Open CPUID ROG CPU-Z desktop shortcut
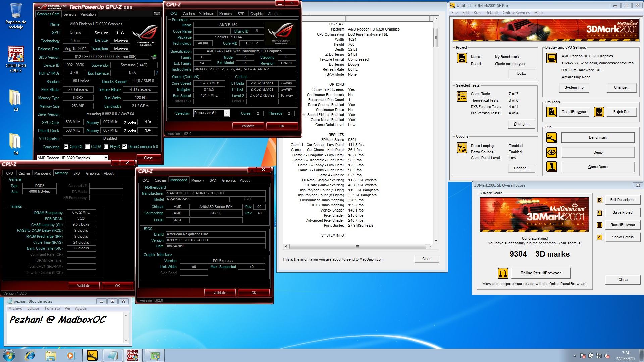Image resolution: width=644 pixels, height=362 pixels. pyautogui.click(x=16, y=59)
